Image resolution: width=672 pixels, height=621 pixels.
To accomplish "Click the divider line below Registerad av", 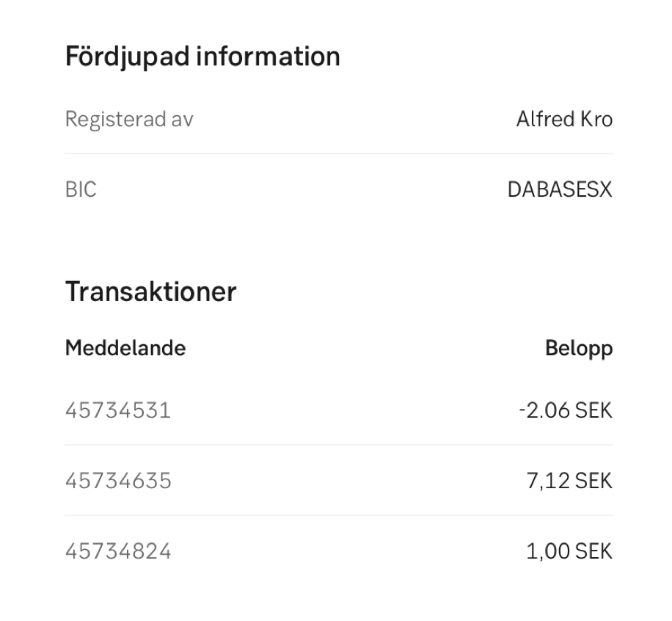I will click(339, 153).
